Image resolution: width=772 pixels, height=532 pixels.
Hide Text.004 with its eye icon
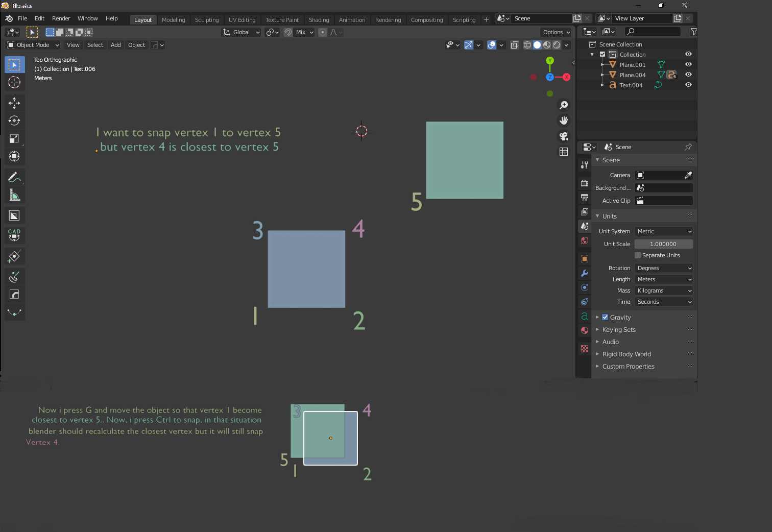[688, 85]
